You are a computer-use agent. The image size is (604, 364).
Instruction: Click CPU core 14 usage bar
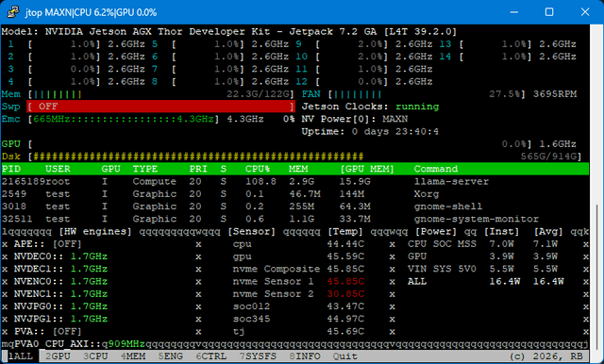[495, 57]
